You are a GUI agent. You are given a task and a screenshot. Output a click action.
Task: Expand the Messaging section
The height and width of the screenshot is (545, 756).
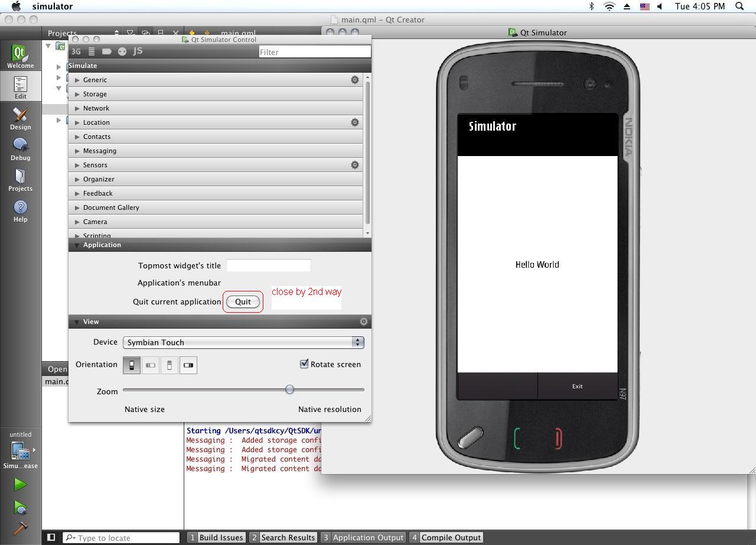click(x=216, y=151)
